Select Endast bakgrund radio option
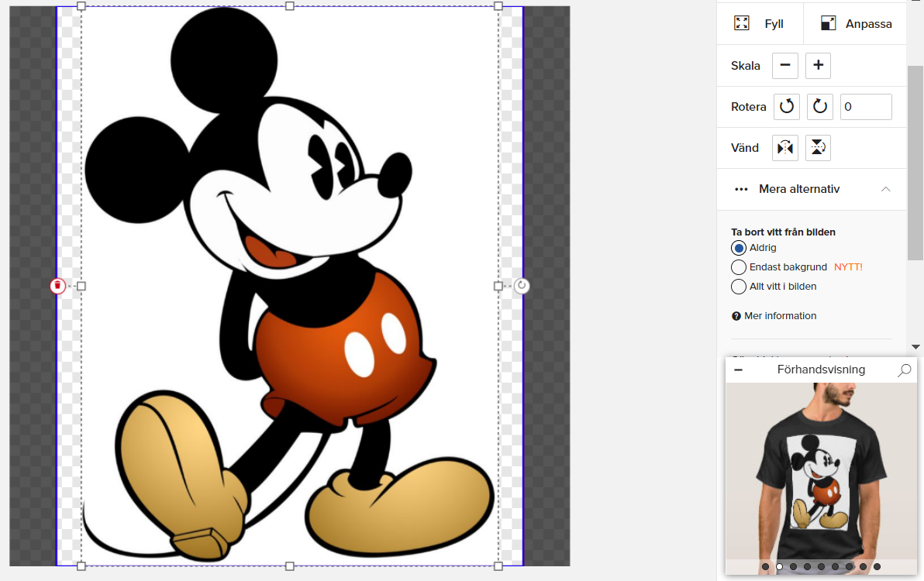This screenshot has height=581, width=924. click(739, 267)
